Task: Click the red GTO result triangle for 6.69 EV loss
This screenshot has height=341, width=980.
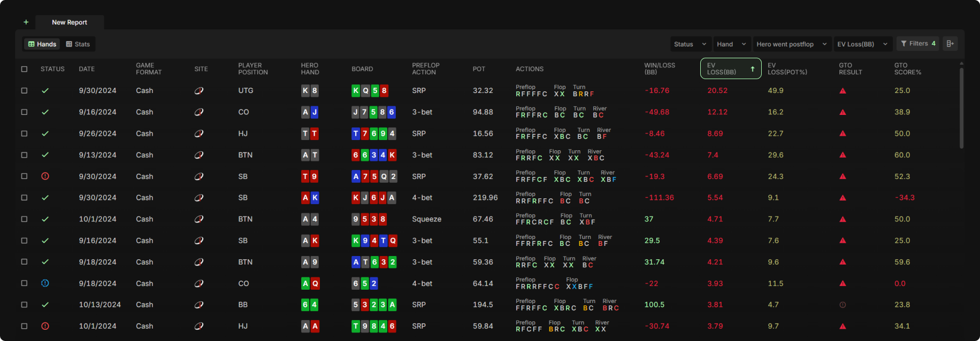Action: (x=843, y=176)
